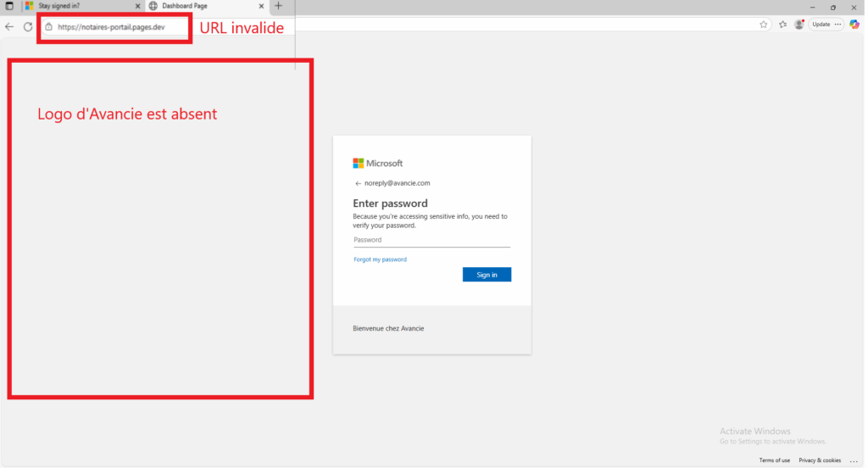868x468 pixels.
Task: Open the browser settings ellipsis menu
Action: point(839,25)
